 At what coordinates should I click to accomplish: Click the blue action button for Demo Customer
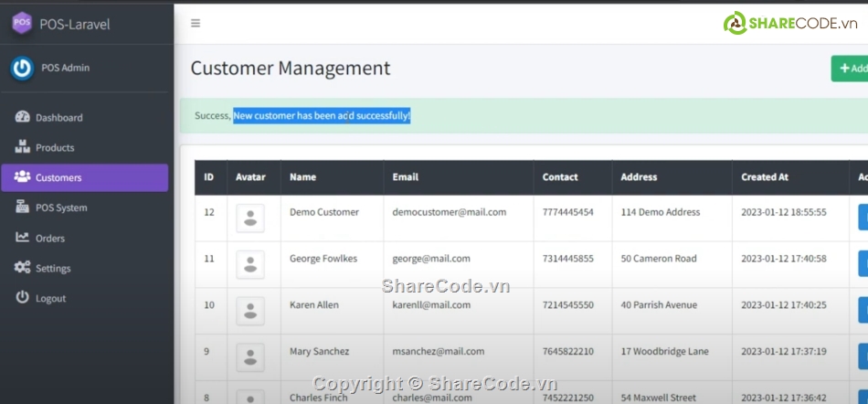pos(863,217)
